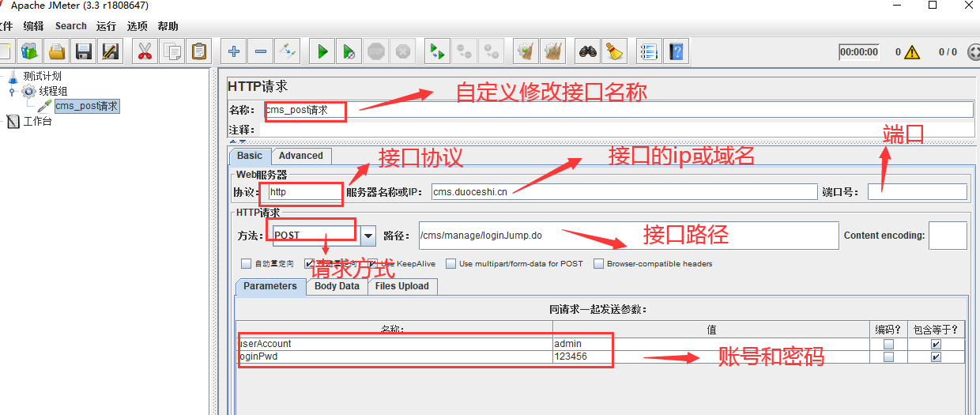Select the Files Upload tab

coord(402,286)
